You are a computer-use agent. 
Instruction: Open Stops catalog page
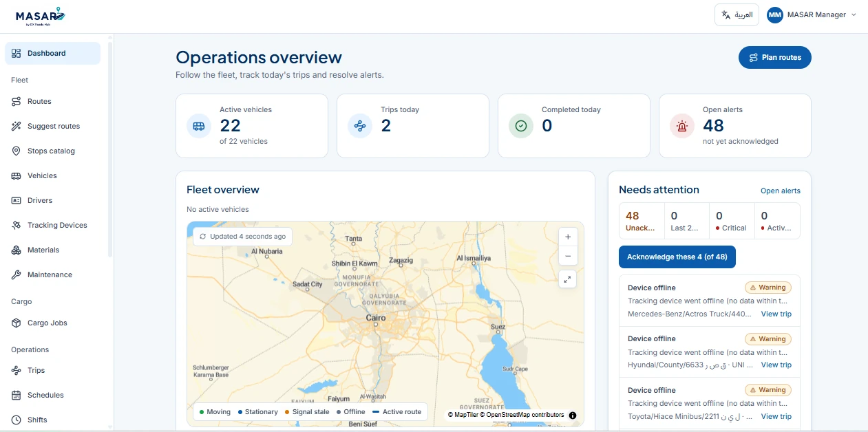(x=52, y=151)
